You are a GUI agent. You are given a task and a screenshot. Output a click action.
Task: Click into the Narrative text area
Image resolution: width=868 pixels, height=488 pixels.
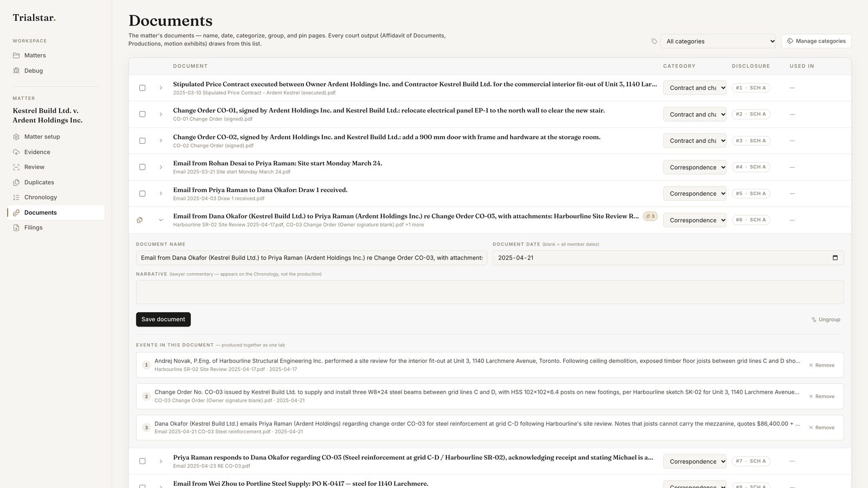490,292
